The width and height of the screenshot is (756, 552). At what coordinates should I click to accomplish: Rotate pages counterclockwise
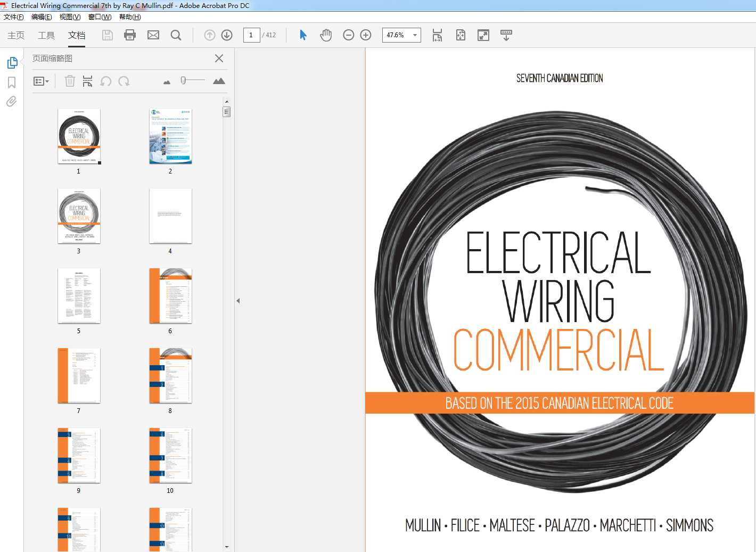[x=106, y=81]
